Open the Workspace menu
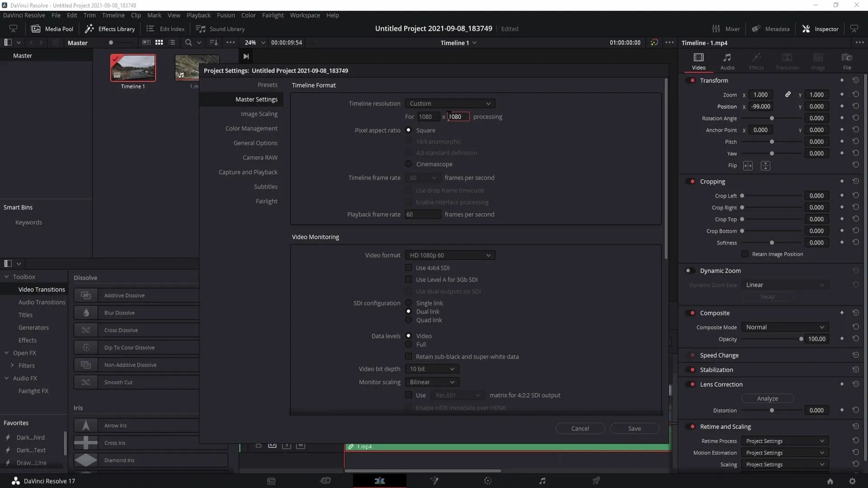 [x=305, y=15]
